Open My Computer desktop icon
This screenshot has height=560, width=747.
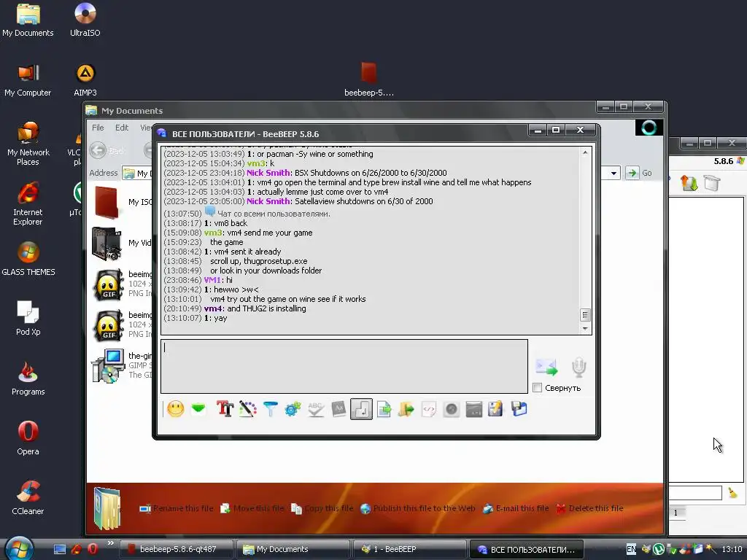[x=28, y=80]
